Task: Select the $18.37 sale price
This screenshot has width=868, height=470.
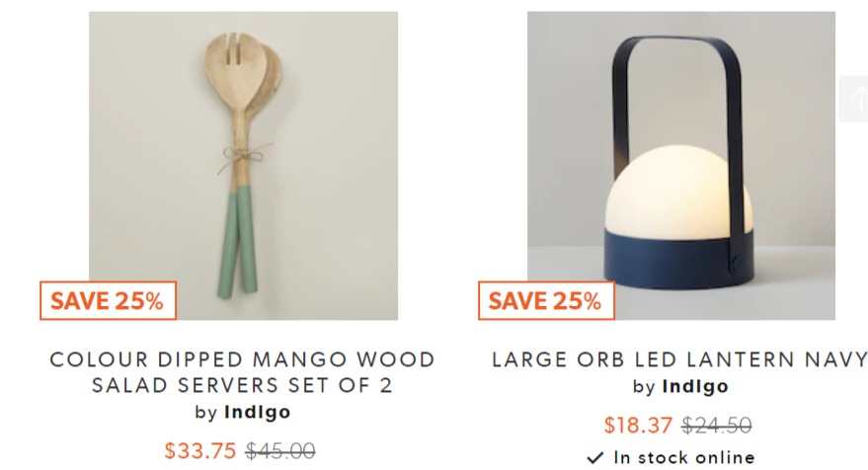Action: 638,426
